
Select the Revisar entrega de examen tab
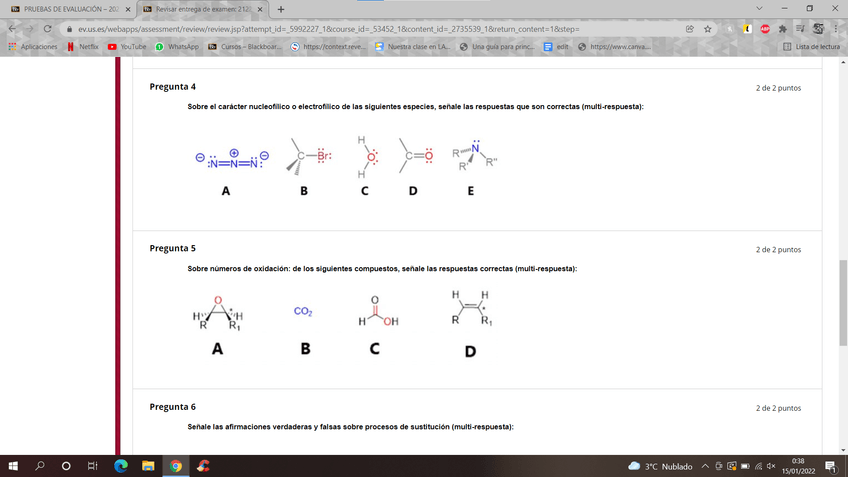click(x=203, y=9)
